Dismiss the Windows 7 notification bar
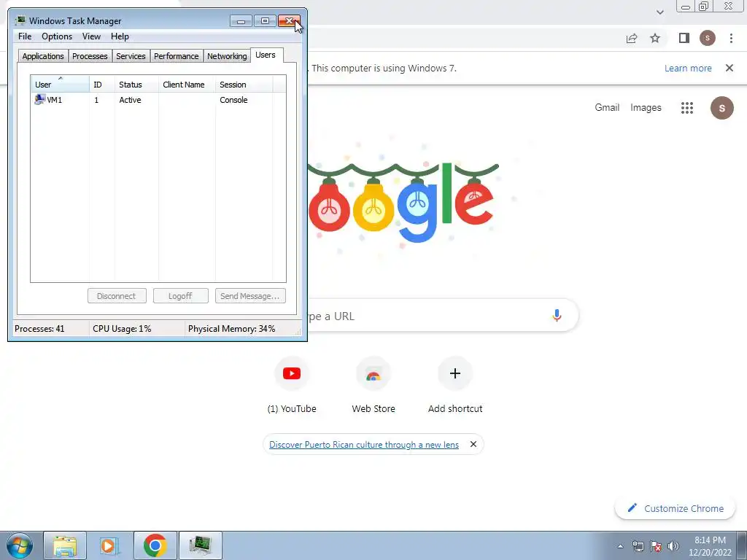 click(x=729, y=68)
